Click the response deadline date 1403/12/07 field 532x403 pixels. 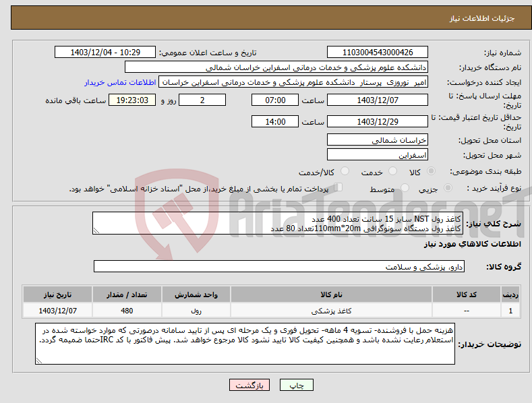pyautogui.click(x=378, y=100)
